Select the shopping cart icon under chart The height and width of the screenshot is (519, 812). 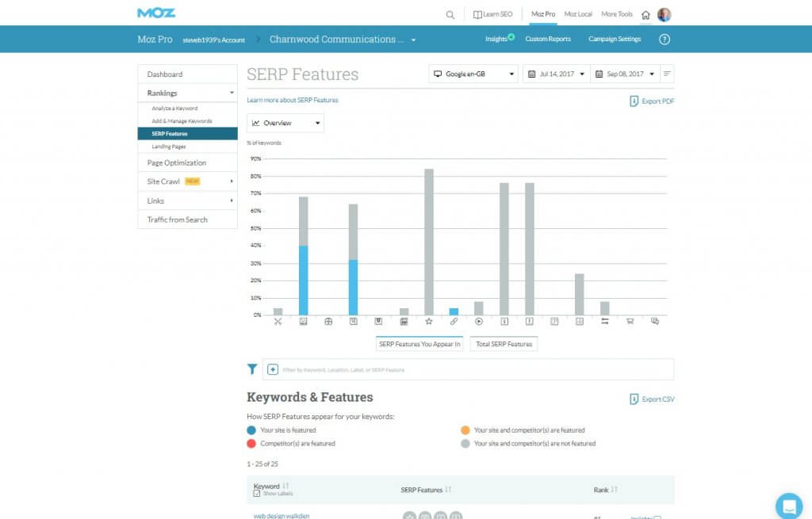click(630, 322)
